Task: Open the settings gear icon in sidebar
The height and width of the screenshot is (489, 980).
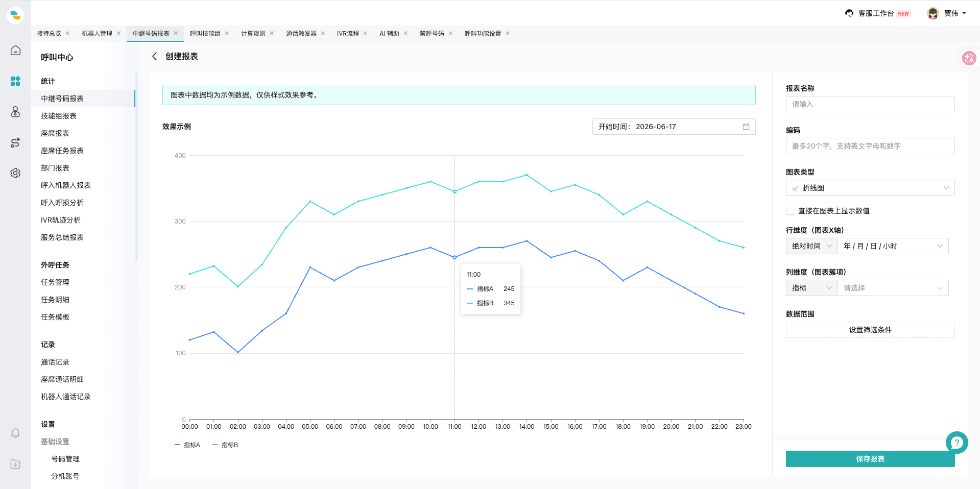Action: coord(15,173)
